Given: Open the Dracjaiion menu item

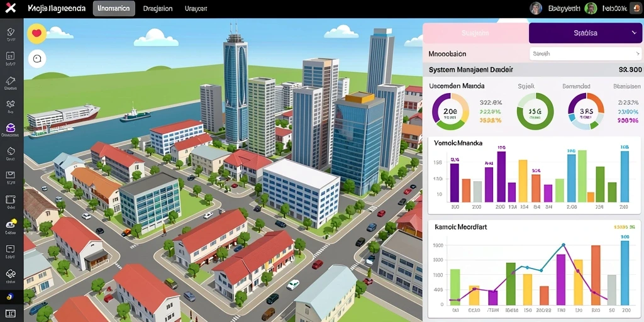Looking at the screenshot, I should [x=158, y=8].
